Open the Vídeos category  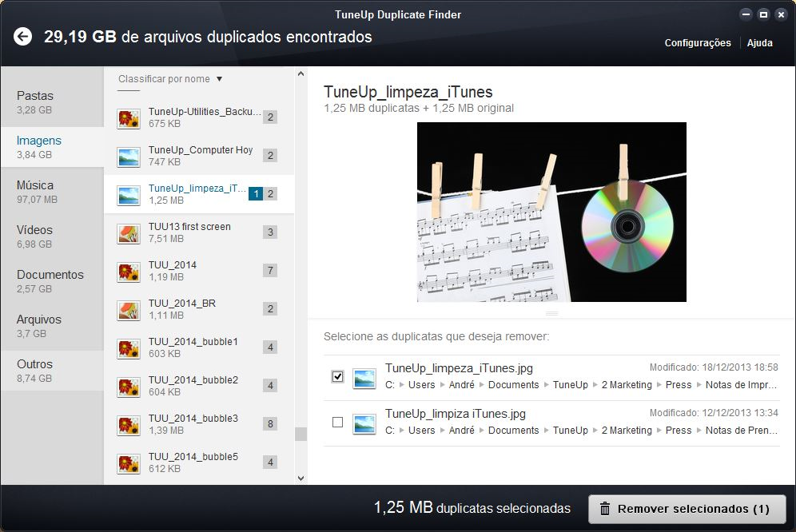tap(52, 236)
